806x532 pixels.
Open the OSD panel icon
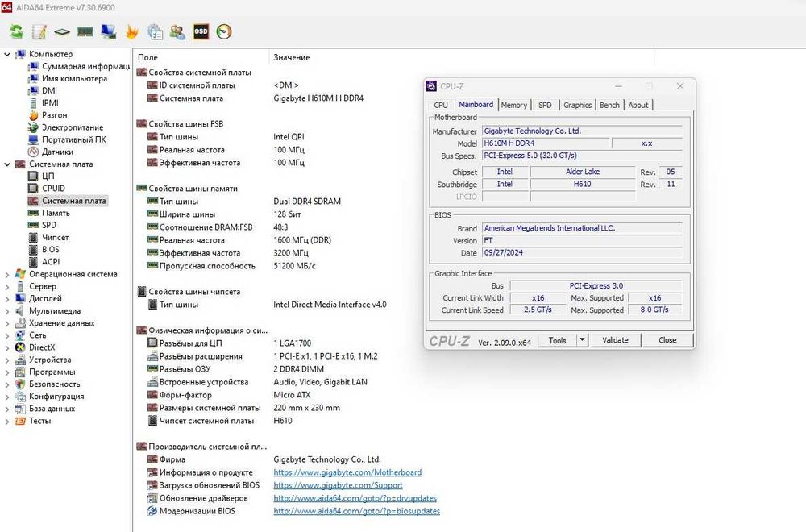click(201, 32)
